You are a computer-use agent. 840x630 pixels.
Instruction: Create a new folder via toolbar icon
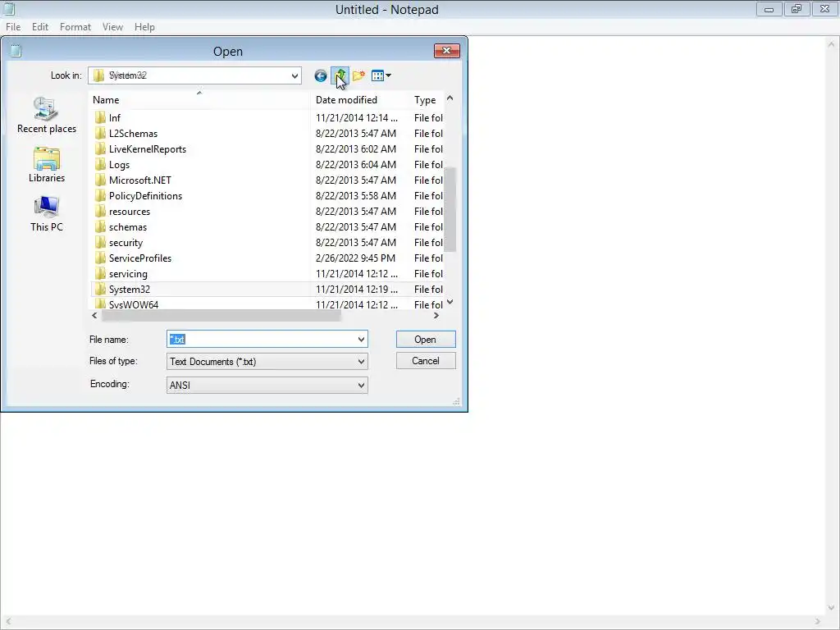tap(358, 75)
